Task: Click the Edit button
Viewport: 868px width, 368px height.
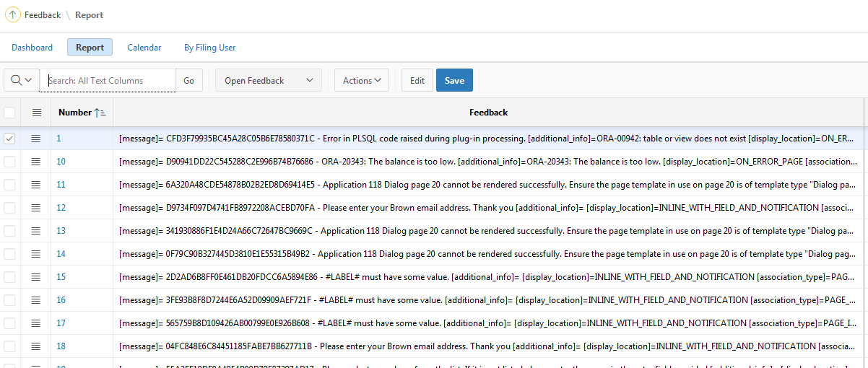Action: pyautogui.click(x=417, y=81)
